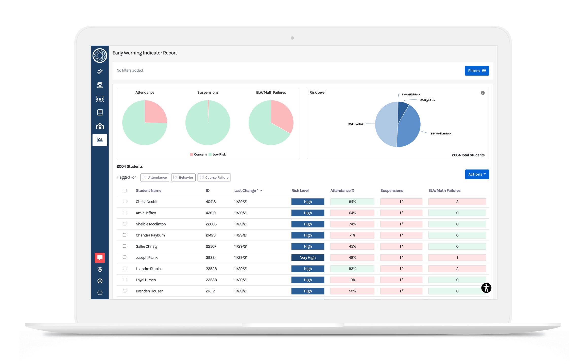Select the building/school icon in sidebar
The height and width of the screenshot is (364, 588).
[x=100, y=126]
